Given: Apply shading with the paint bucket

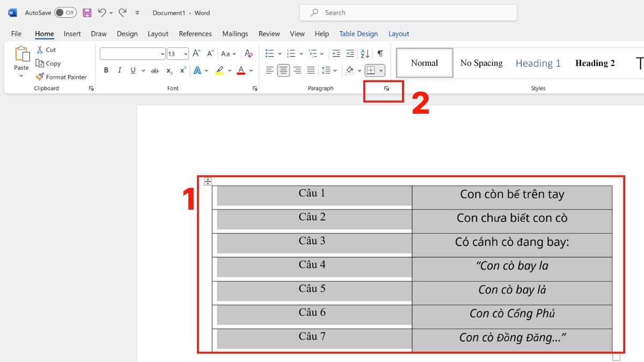Looking at the screenshot, I should tap(350, 70).
